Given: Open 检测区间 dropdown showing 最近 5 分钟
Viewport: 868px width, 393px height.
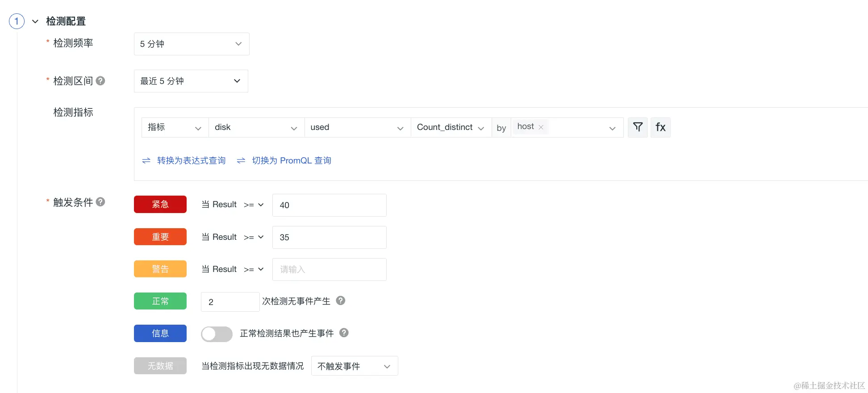Looking at the screenshot, I should click(191, 81).
